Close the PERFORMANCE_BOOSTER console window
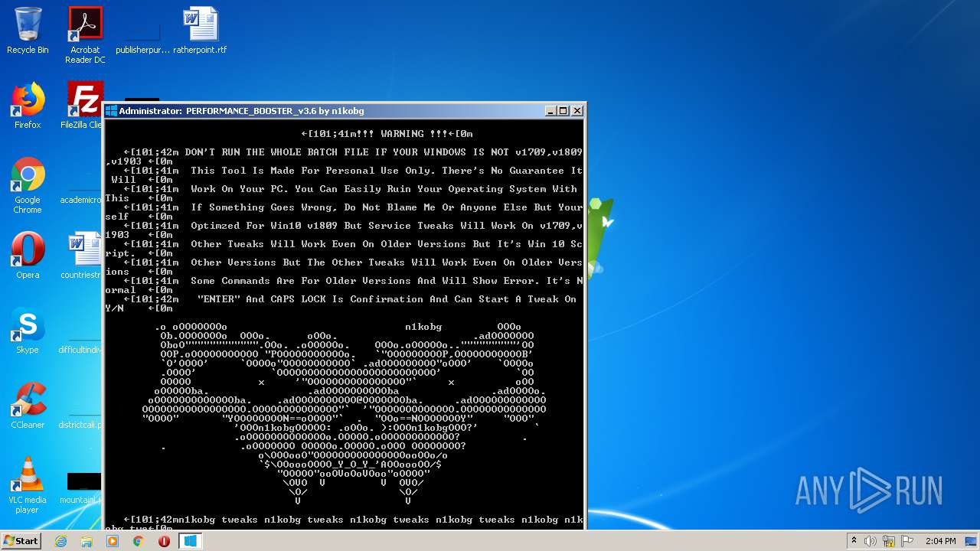 (577, 111)
